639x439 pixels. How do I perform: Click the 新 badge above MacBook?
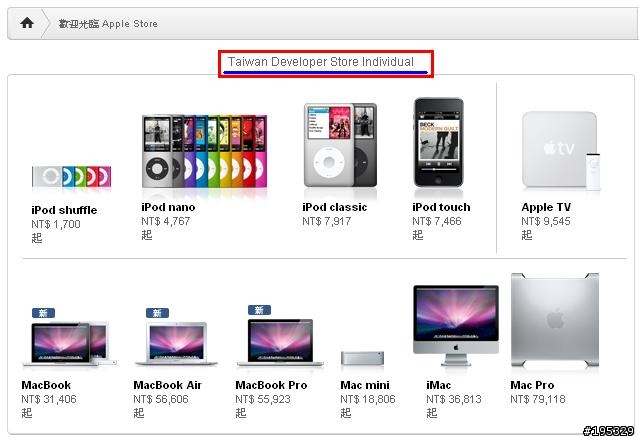point(43,313)
